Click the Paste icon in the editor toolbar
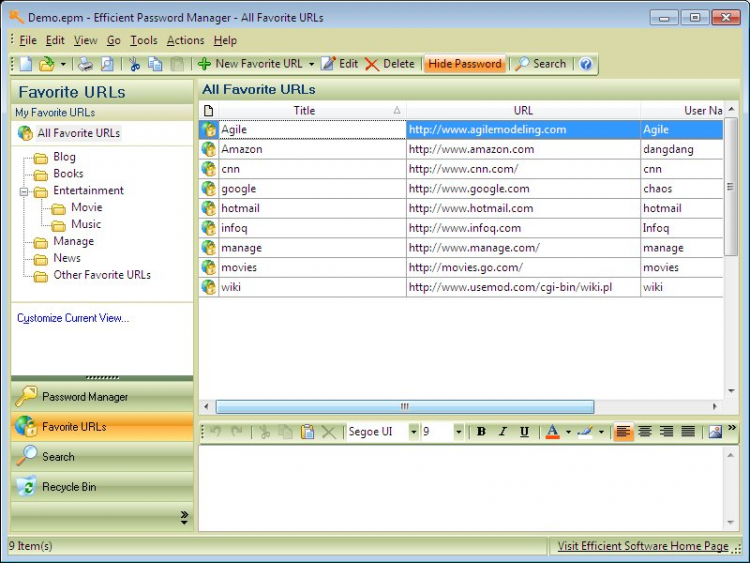The width and height of the screenshot is (750, 563). (x=308, y=432)
